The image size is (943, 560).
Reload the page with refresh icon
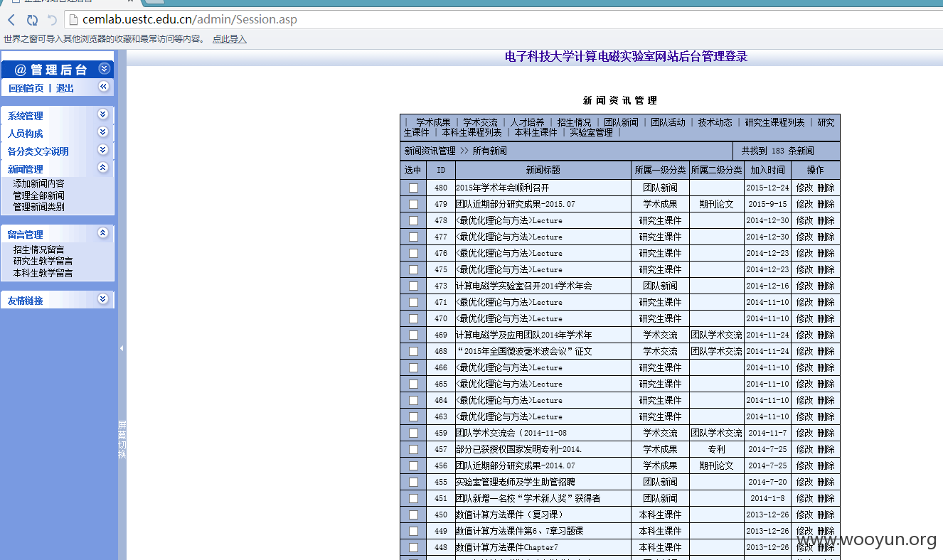click(32, 20)
